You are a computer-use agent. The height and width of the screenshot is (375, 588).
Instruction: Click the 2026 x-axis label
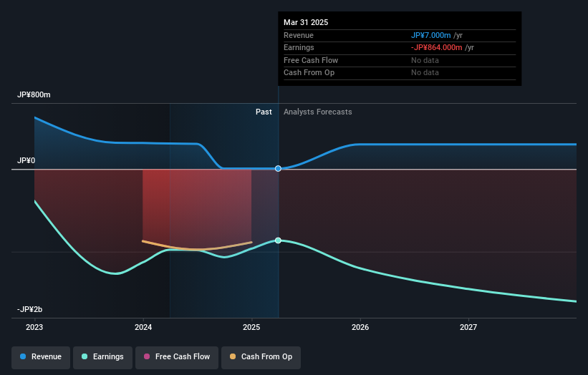(360, 328)
